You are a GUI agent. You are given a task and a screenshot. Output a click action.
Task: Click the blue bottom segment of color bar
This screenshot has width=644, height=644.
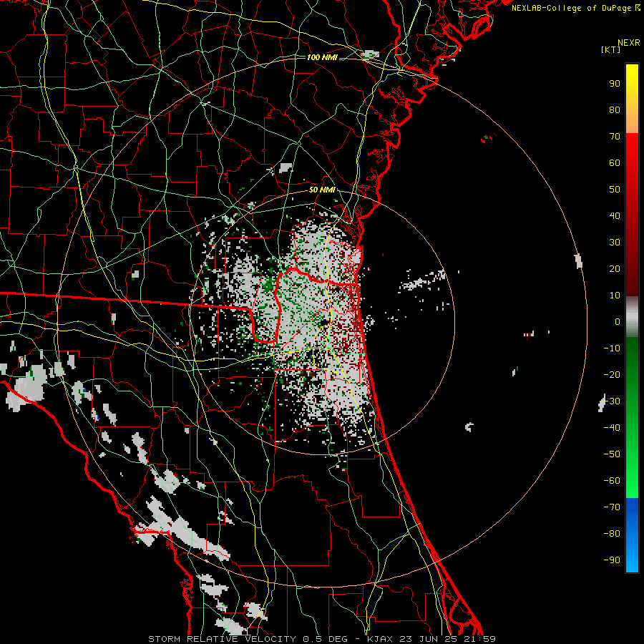[632, 535]
